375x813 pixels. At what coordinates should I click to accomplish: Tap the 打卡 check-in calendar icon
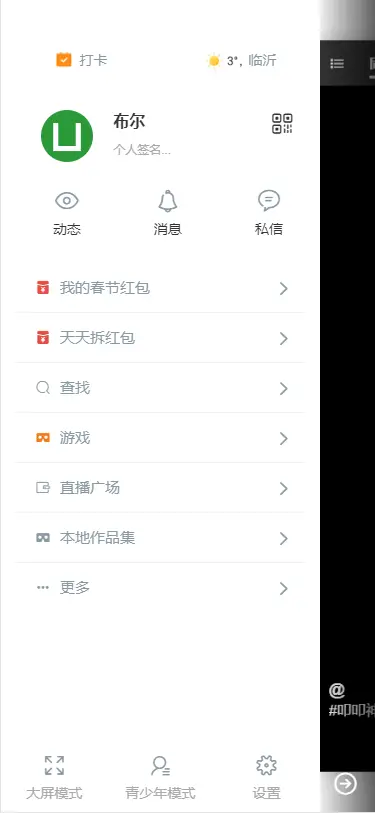[63, 60]
